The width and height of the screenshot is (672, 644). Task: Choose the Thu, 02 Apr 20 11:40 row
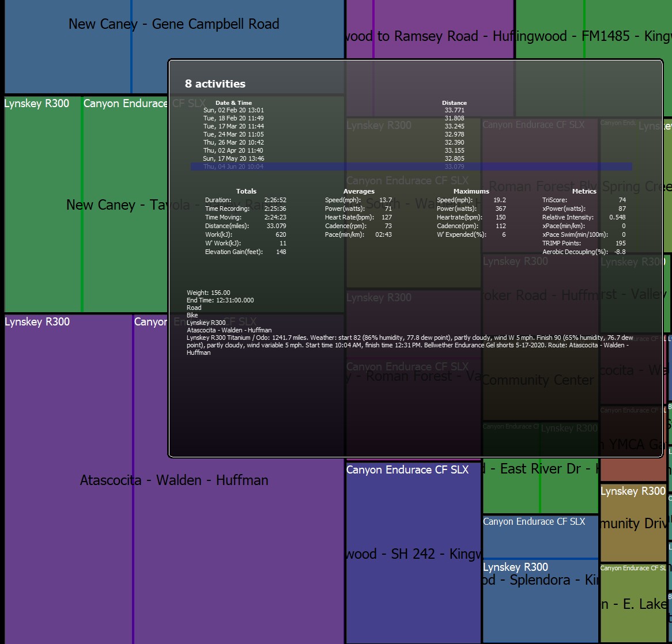tap(411, 150)
